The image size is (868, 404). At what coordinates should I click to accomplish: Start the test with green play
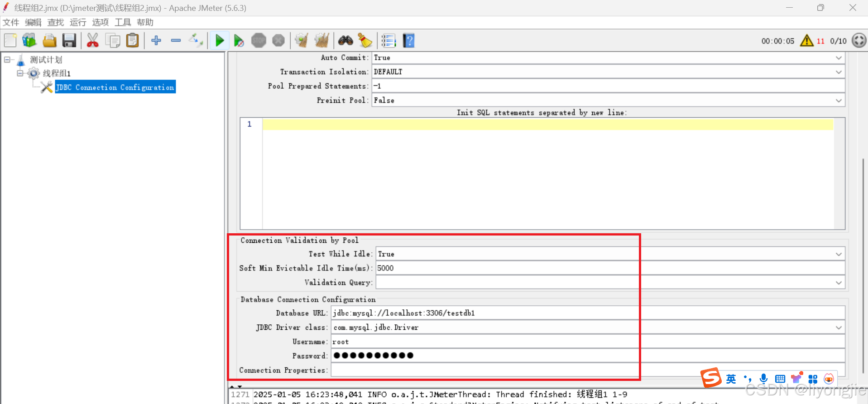(x=220, y=41)
